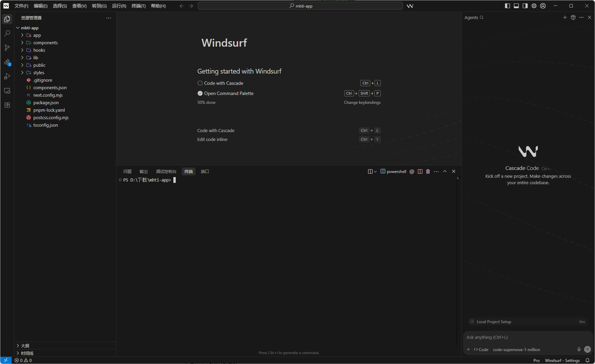Toggle the primary sidebar layout button
The height and width of the screenshot is (364, 595).
click(507, 6)
